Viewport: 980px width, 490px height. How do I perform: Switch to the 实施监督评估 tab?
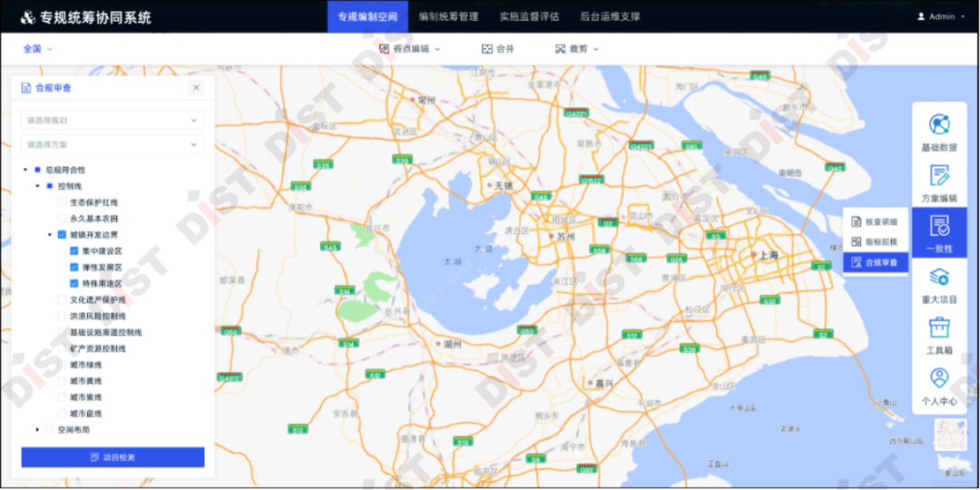point(529,17)
